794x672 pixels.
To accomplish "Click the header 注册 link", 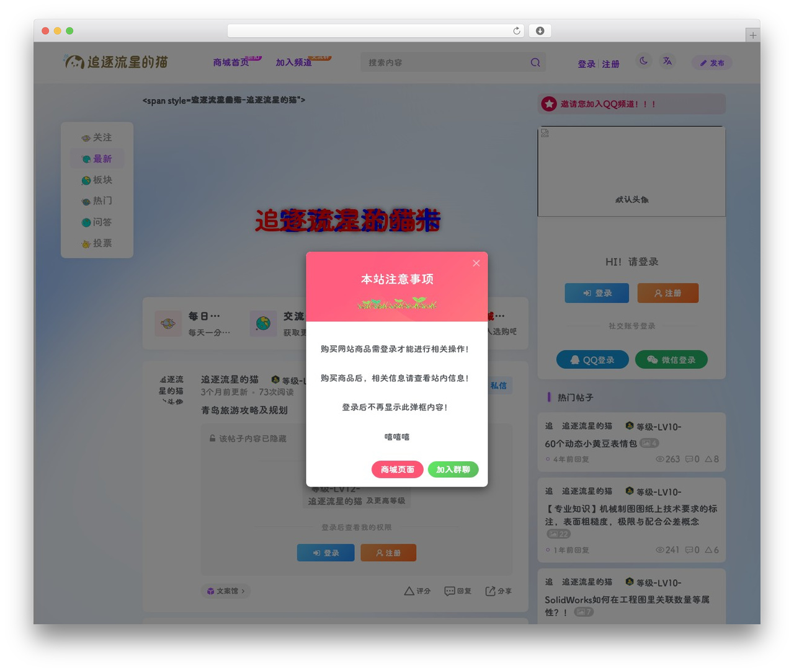I will [x=610, y=64].
